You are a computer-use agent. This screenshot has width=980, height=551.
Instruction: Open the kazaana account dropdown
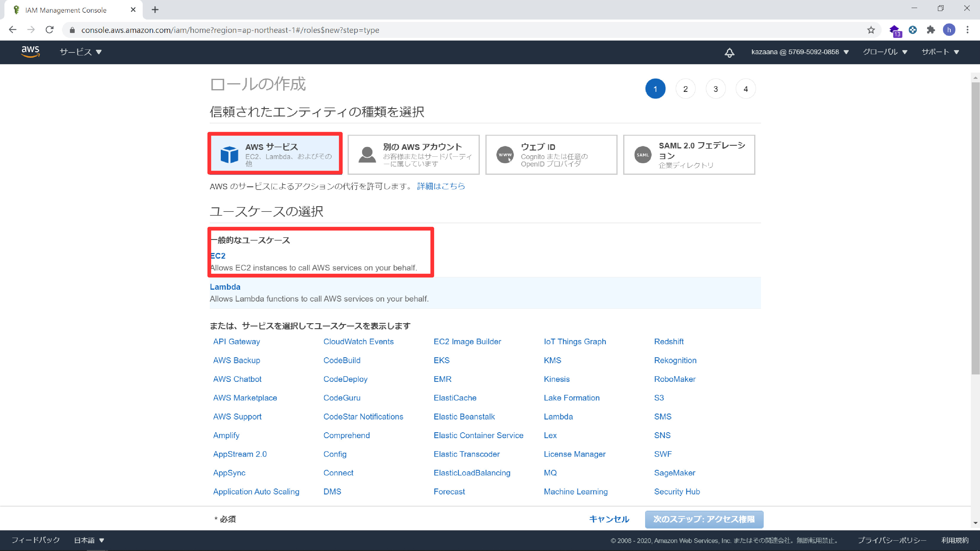[800, 52]
